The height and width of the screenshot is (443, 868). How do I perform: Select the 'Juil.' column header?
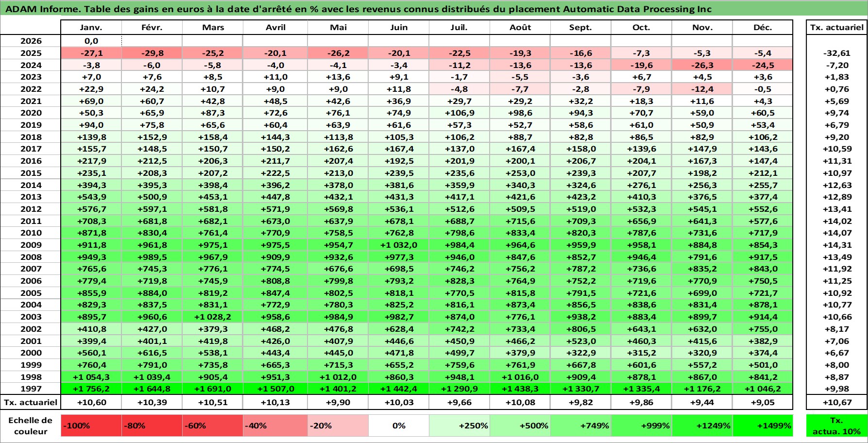460,27
